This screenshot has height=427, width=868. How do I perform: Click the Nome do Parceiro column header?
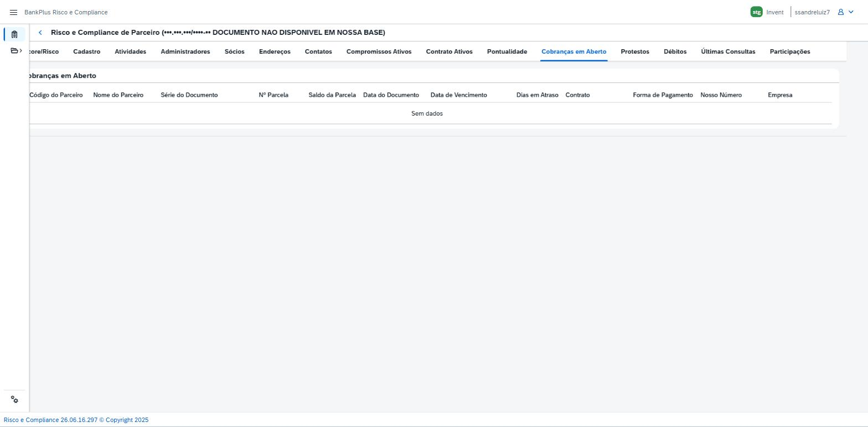click(x=118, y=95)
